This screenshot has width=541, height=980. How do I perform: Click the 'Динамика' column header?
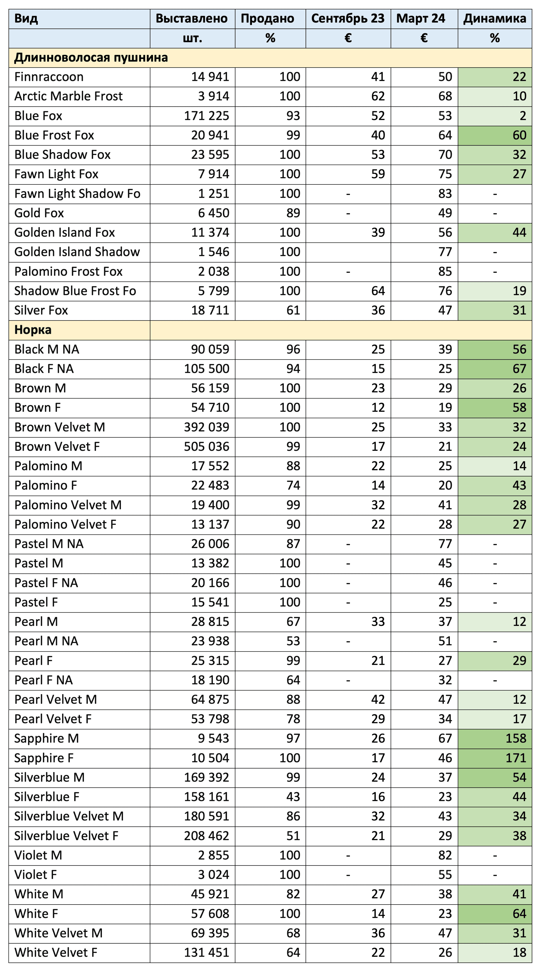click(x=495, y=19)
